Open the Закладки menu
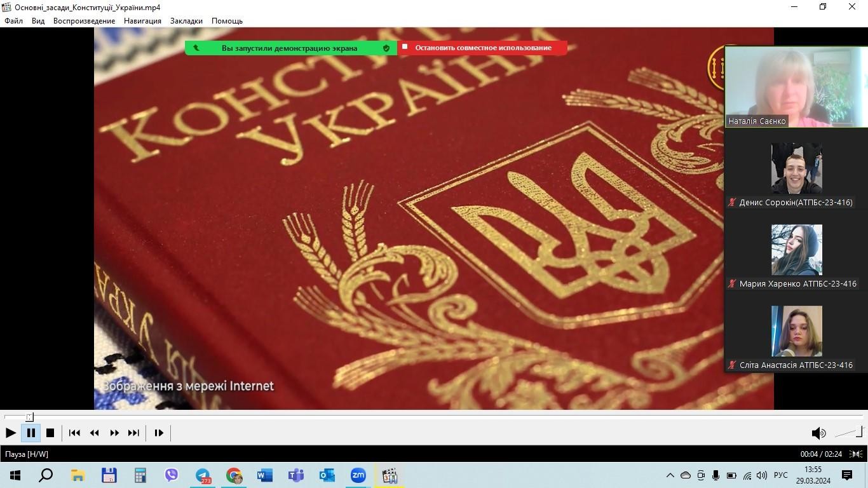This screenshot has width=868, height=488. [186, 21]
